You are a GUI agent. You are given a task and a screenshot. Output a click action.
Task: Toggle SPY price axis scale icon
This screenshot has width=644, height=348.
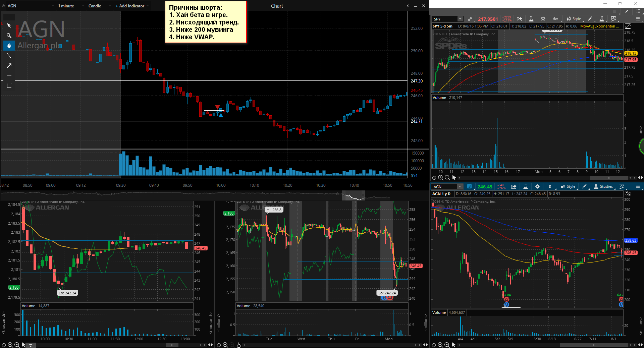pos(628,26)
